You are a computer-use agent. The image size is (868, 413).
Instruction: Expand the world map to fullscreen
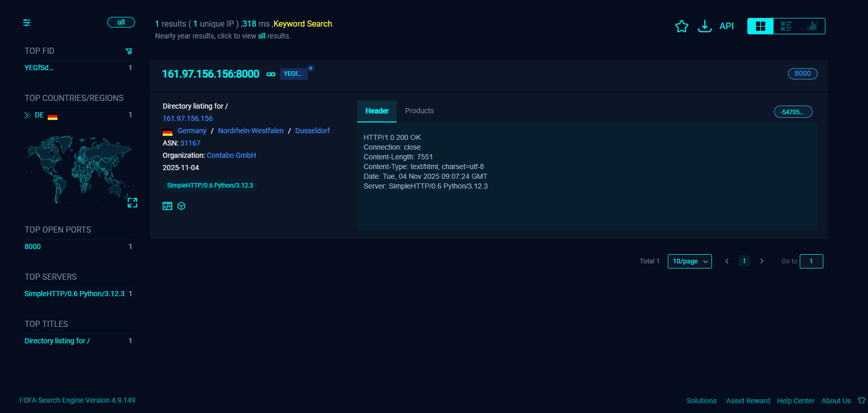tap(132, 203)
